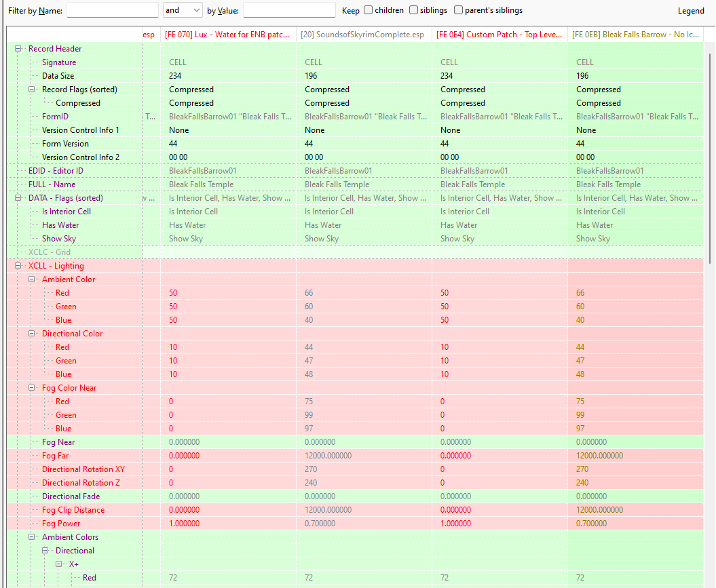Image resolution: width=716 pixels, height=588 pixels.
Task: Collapse the XCLL - Lighting node
Action: point(18,265)
